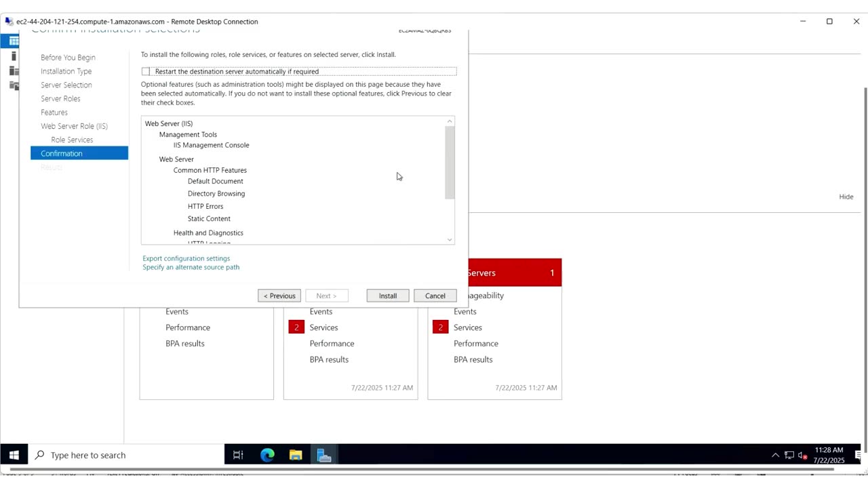Open the Local Server sidebar icon
Viewport: 868px width, 488px height.
pos(14,56)
